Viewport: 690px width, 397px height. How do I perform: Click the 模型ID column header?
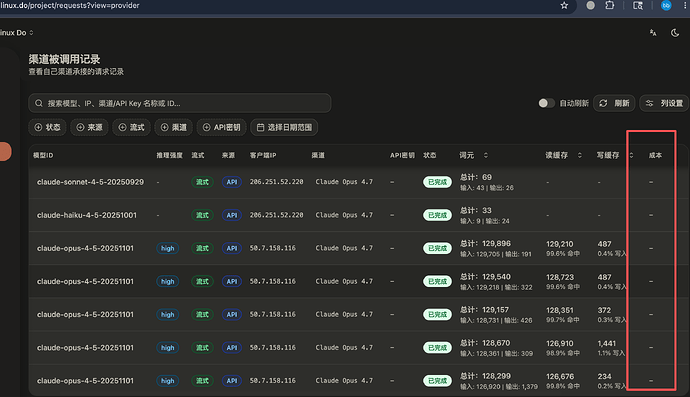click(x=43, y=155)
